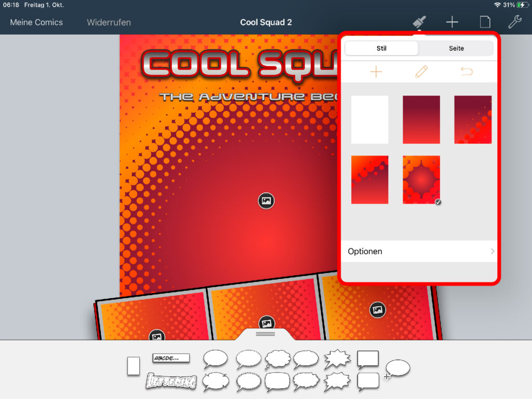The width and height of the screenshot is (532, 399).
Task: Choose the ABCDE caption box
Action: tap(171, 358)
